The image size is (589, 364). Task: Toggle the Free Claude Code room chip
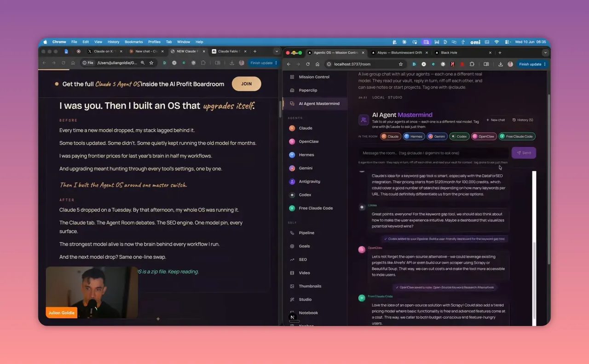tap(517, 136)
